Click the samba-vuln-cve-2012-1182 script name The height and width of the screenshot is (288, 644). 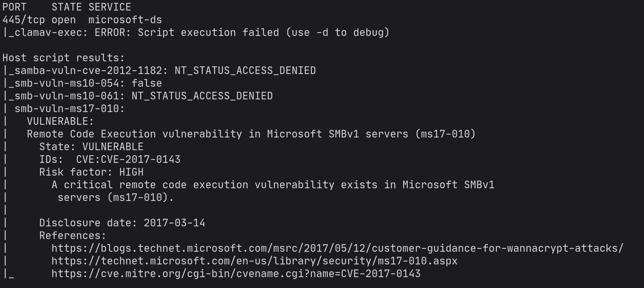[x=89, y=71]
